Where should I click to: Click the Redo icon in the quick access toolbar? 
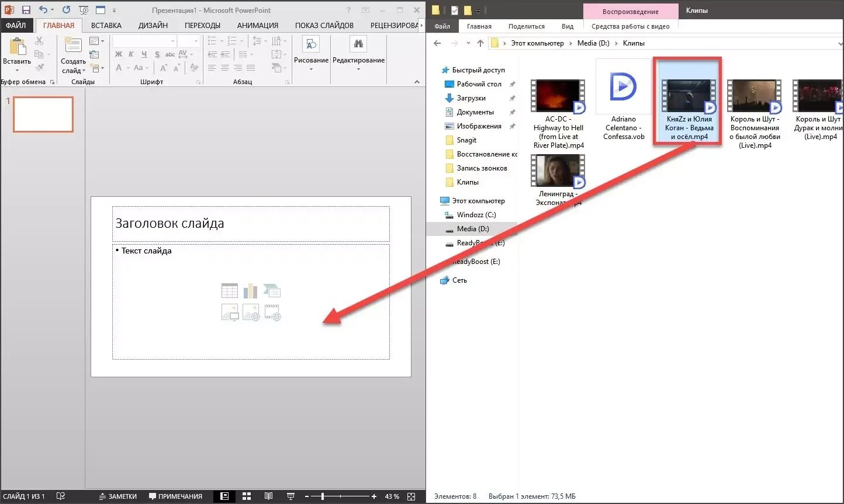pyautogui.click(x=66, y=10)
